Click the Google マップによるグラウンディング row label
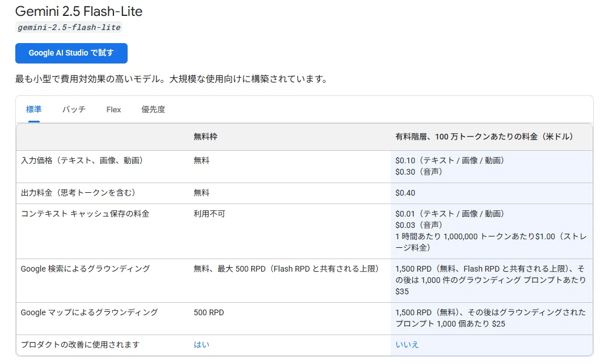This screenshot has width=600, height=364. click(89, 312)
